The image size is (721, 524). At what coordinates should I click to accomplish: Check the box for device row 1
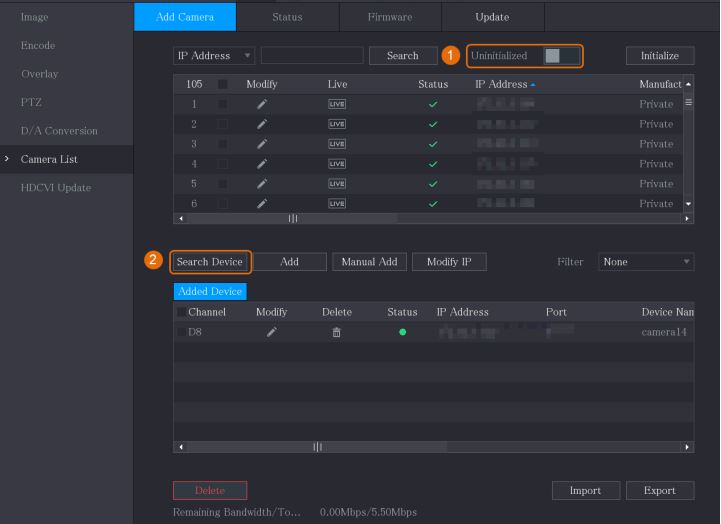[223, 104]
